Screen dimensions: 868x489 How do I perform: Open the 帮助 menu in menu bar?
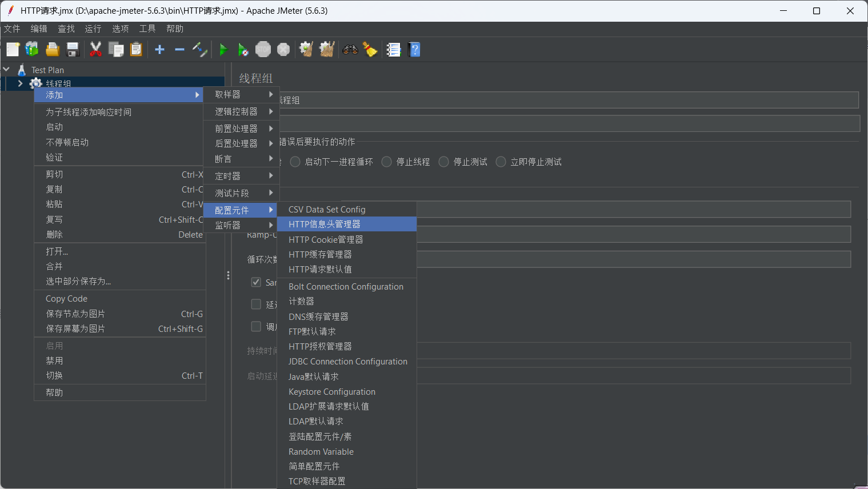coord(175,29)
